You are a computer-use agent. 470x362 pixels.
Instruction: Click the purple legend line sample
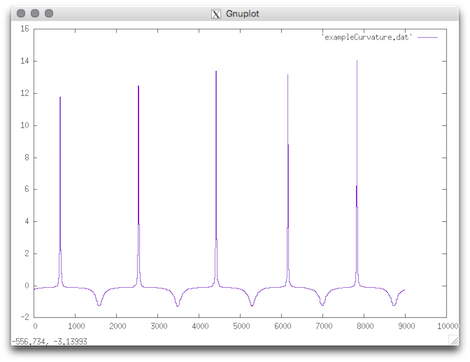(x=428, y=37)
